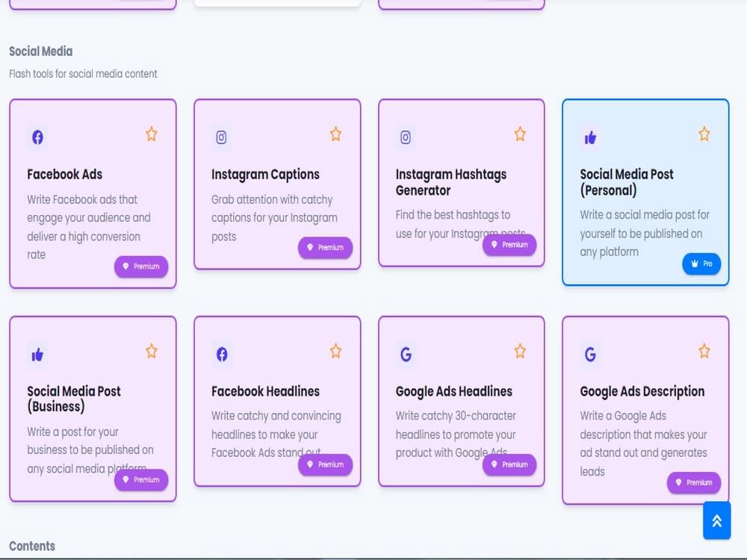This screenshot has height=560, width=747.
Task: Click Premium badge on Facebook Headlines card
Action: (x=326, y=464)
